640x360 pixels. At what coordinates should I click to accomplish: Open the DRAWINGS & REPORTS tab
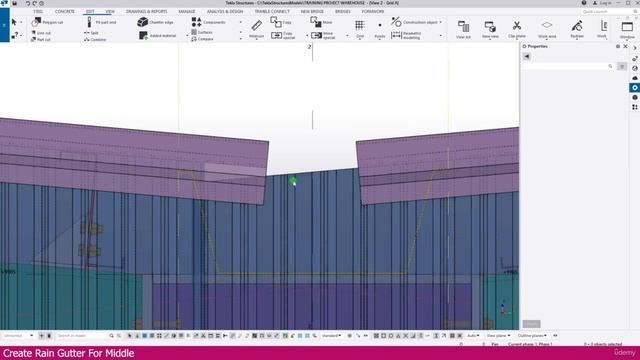[147, 11]
